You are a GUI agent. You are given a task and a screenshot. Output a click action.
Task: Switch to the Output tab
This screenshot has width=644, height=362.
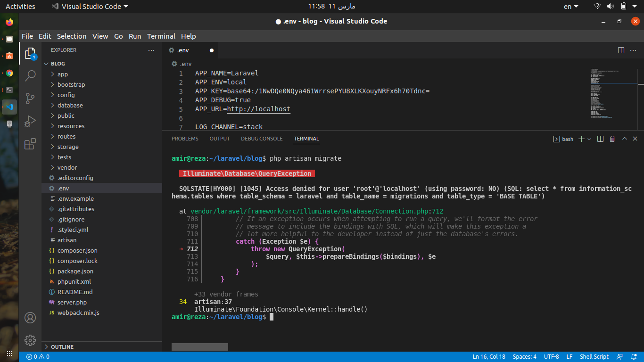pos(220,139)
